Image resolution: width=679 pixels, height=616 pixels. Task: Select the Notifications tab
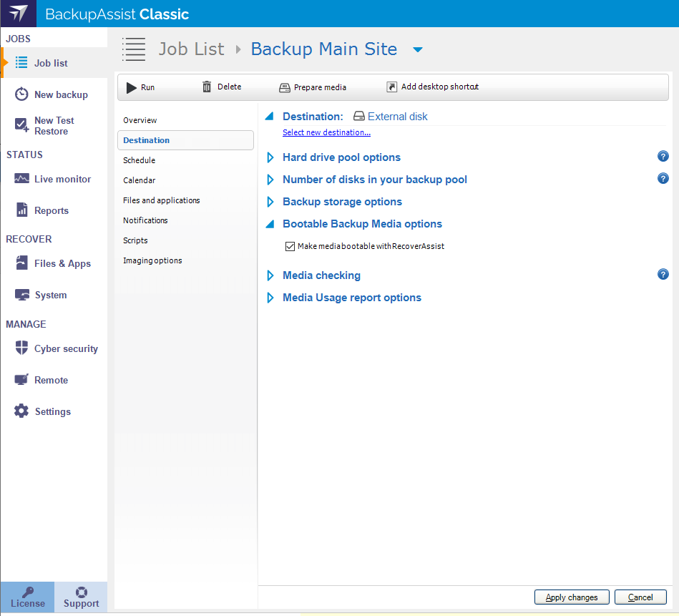pos(145,220)
